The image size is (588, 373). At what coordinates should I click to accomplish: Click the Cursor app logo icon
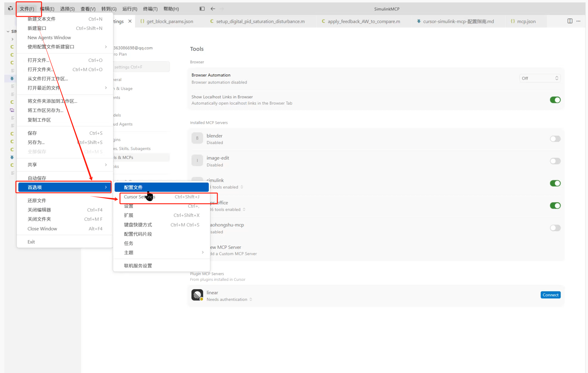tap(10, 9)
